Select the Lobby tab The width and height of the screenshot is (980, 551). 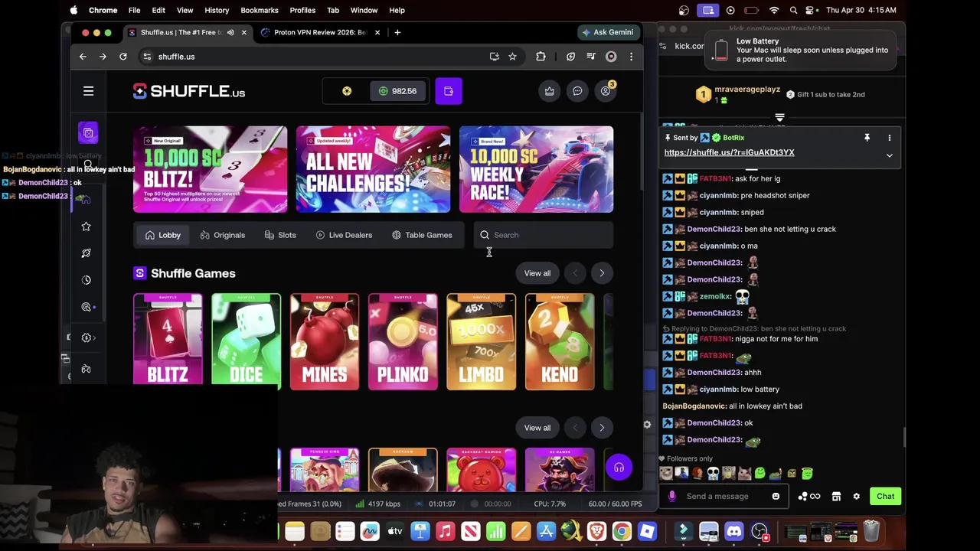[162, 235]
